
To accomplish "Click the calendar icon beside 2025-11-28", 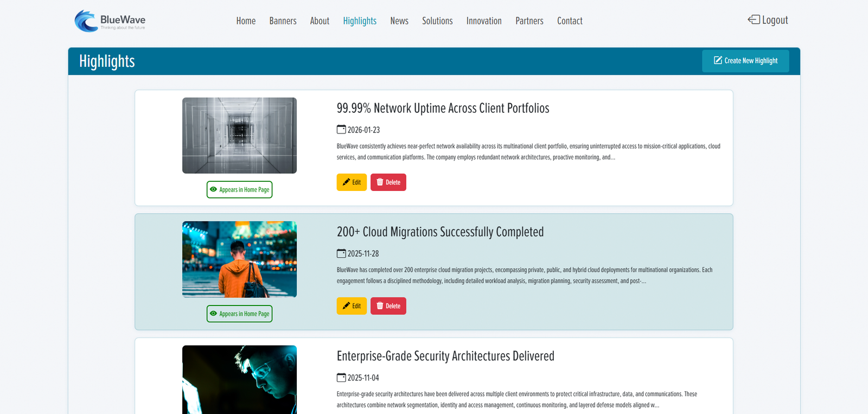I will (341, 253).
